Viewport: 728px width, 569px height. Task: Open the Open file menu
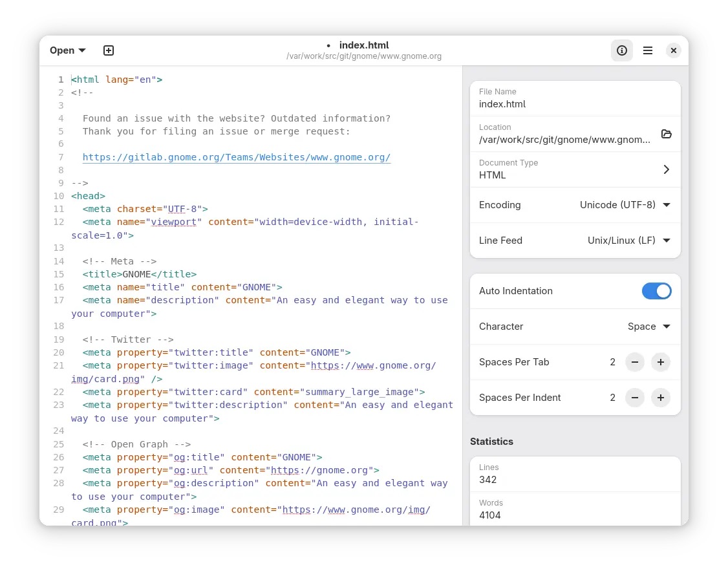[x=67, y=50]
